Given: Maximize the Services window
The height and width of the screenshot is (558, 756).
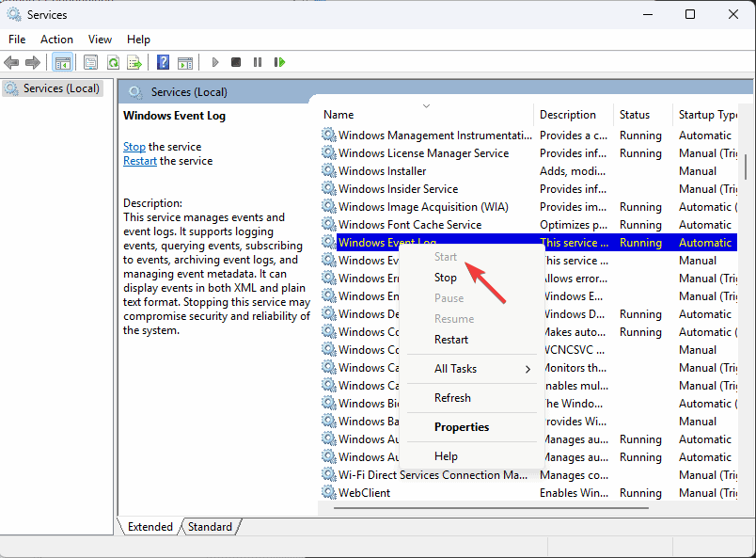Looking at the screenshot, I should (690, 14).
